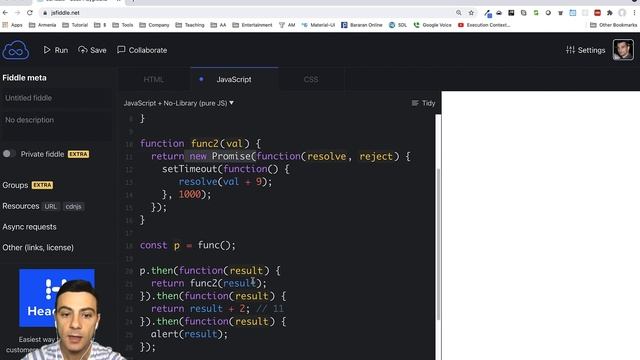
Task: Expand the Groups section
Action: [x=15, y=185]
